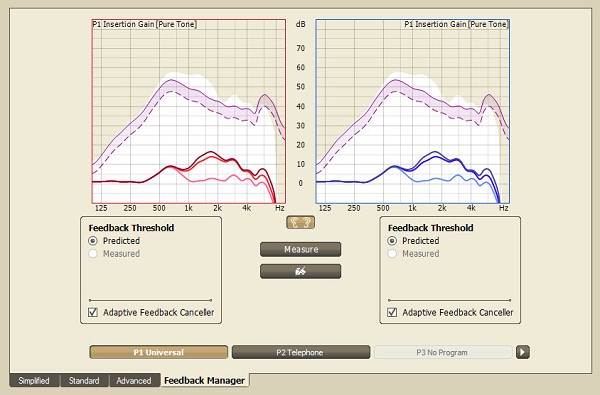
Task: Click the left red insertion gain graph
Action: pos(189,111)
